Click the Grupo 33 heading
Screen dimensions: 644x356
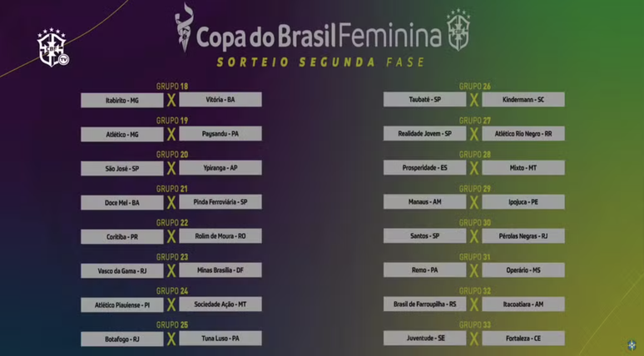[x=475, y=324]
